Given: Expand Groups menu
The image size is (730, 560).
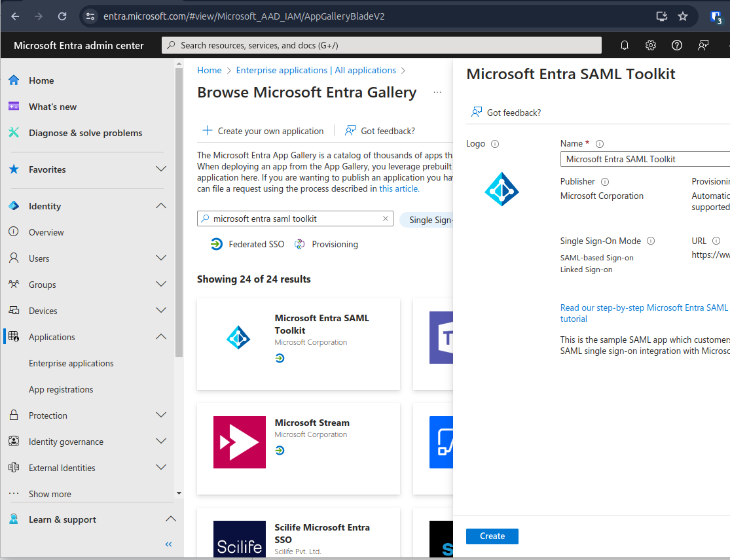Looking at the screenshot, I should click(161, 284).
